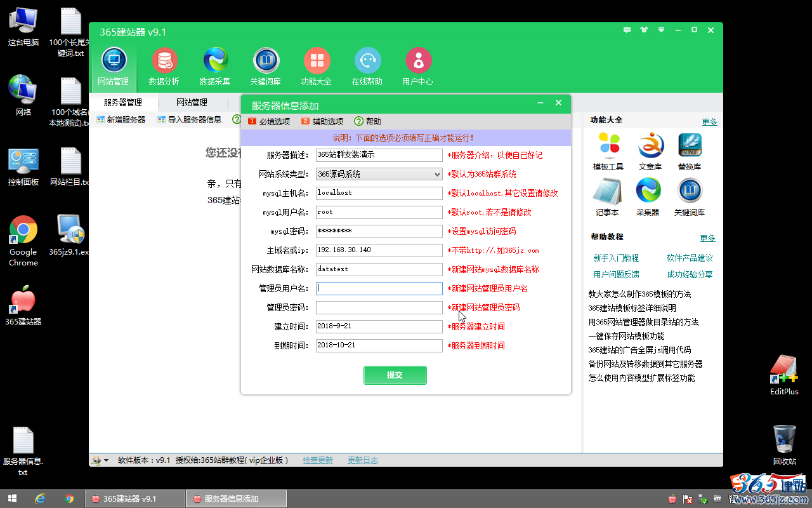This screenshot has height=508, width=812.
Task: Open the 新手入门教程 link
Action: (x=616, y=258)
